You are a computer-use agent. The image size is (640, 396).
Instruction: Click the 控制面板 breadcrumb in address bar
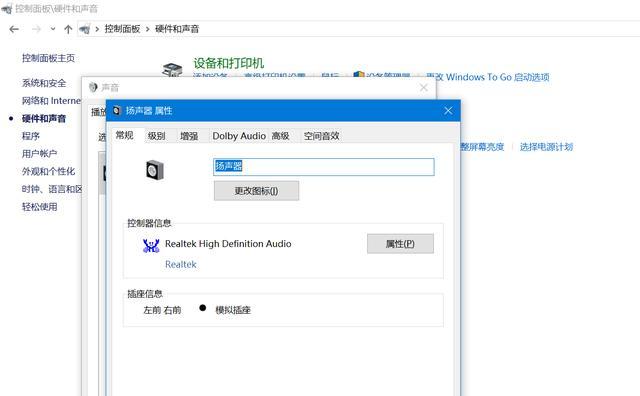pyautogui.click(x=122, y=29)
